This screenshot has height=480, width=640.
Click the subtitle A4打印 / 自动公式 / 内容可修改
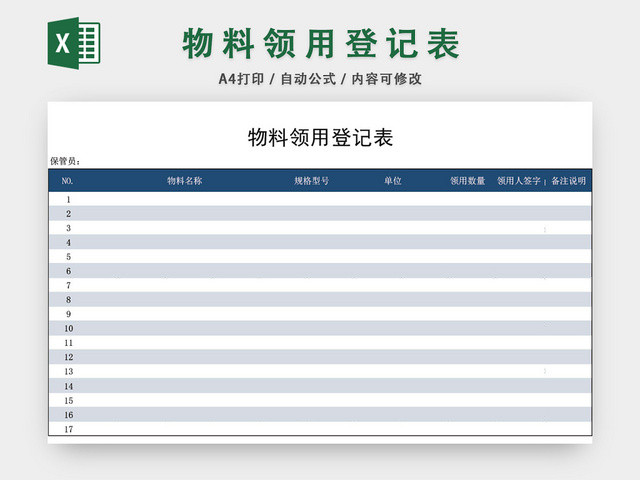pyautogui.click(x=320, y=79)
